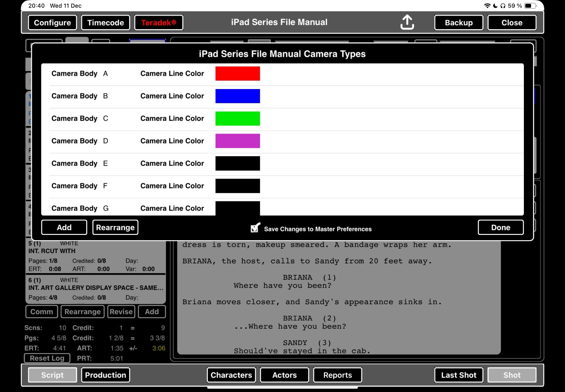Select Camera D purple line color
Image resolution: width=565 pixels, height=392 pixels.
pyautogui.click(x=238, y=141)
